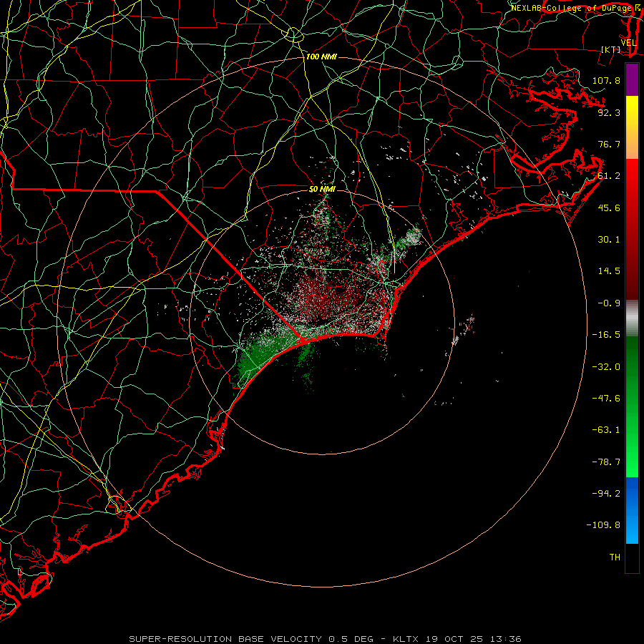
Task: Select the -109.8 legend value
Action: (x=603, y=525)
